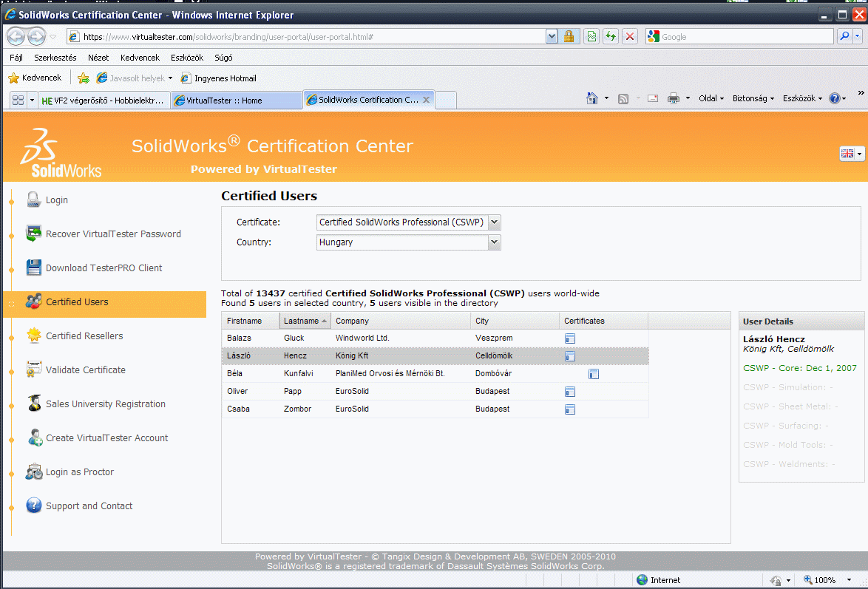View certificate icon for Béla Kunfalvi
This screenshot has width=868, height=589.
pos(594,374)
